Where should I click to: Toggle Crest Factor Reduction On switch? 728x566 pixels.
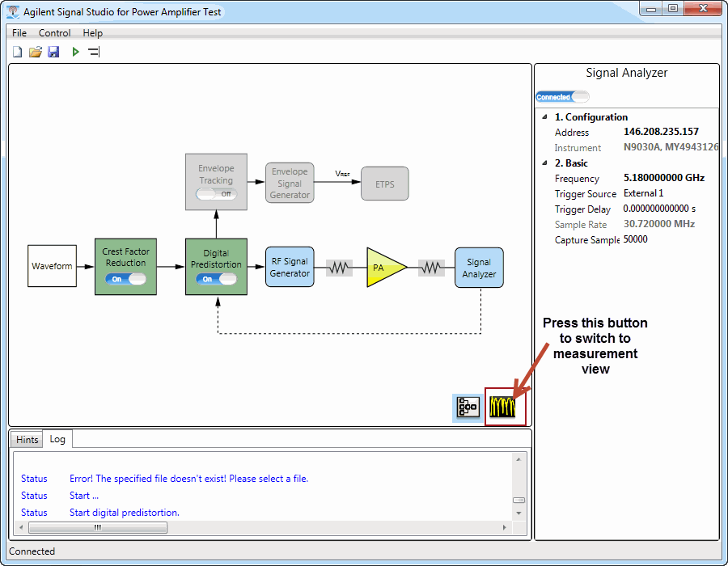(x=125, y=279)
